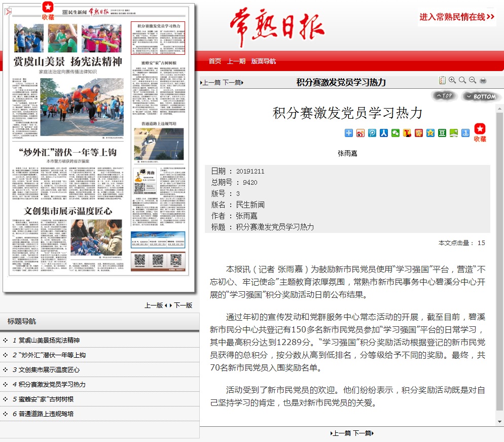504x442 pixels.
Task: Click 文创集市展示温度匠心 headline on the page image
Action: pos(68,211)
